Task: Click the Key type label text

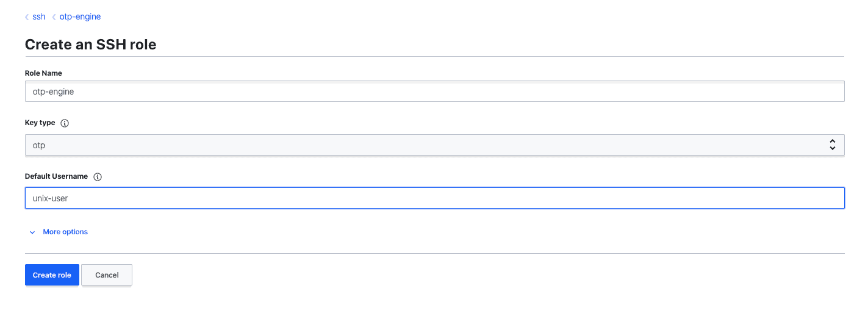Action: coord(40,123)
